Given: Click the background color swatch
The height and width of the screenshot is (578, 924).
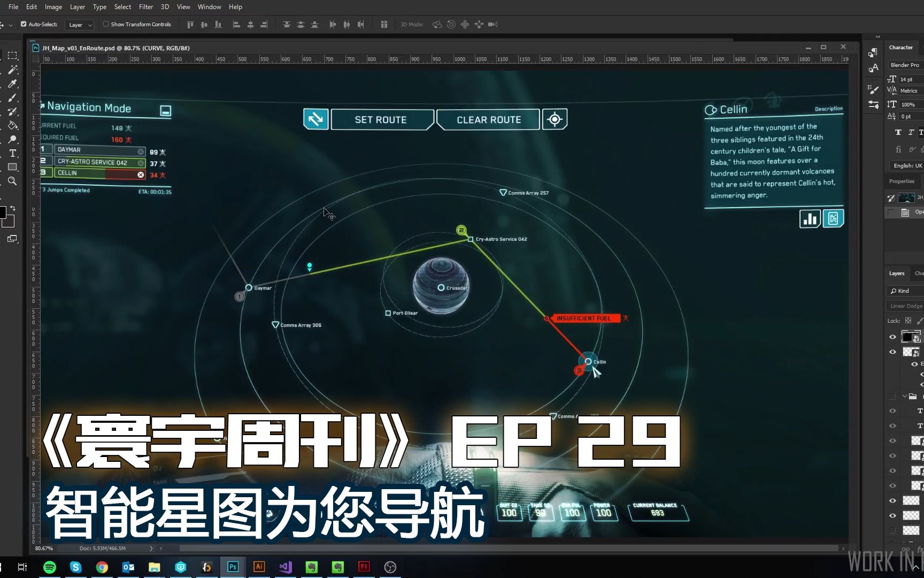Looking at the screenshot, I should (10, 222).
